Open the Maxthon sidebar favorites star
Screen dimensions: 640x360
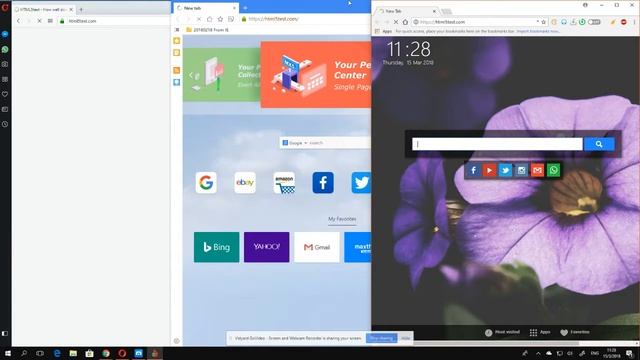(x=177, y=40)
